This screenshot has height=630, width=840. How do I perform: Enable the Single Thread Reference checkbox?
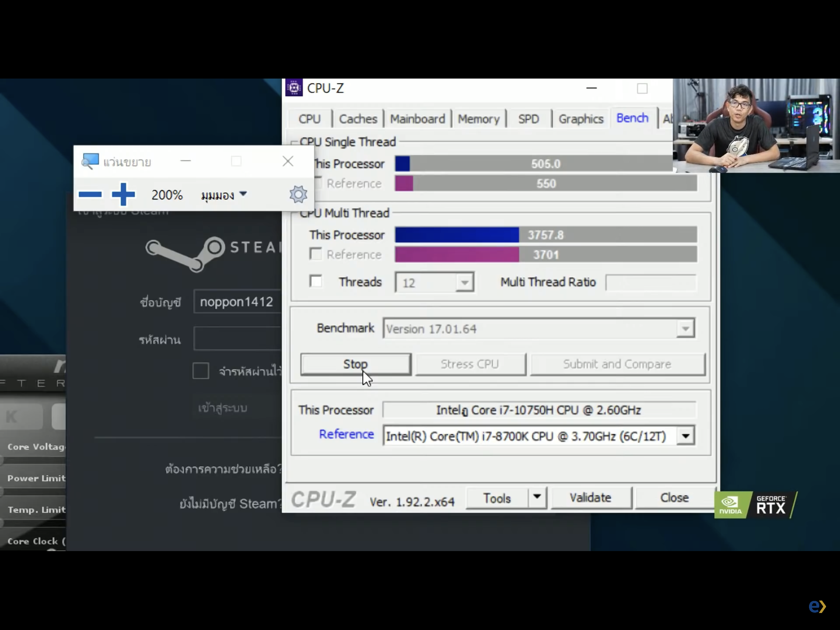(318, 183)
